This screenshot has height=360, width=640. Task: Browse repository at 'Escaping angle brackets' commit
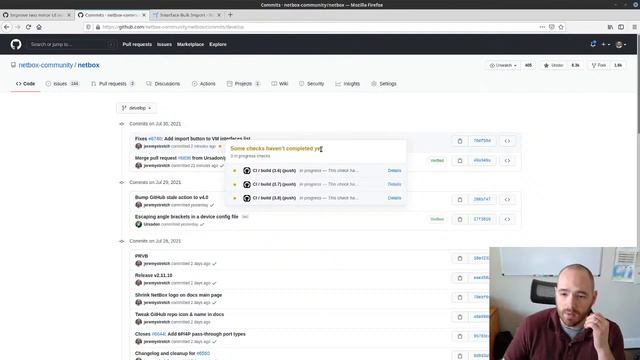pos(507,219)
